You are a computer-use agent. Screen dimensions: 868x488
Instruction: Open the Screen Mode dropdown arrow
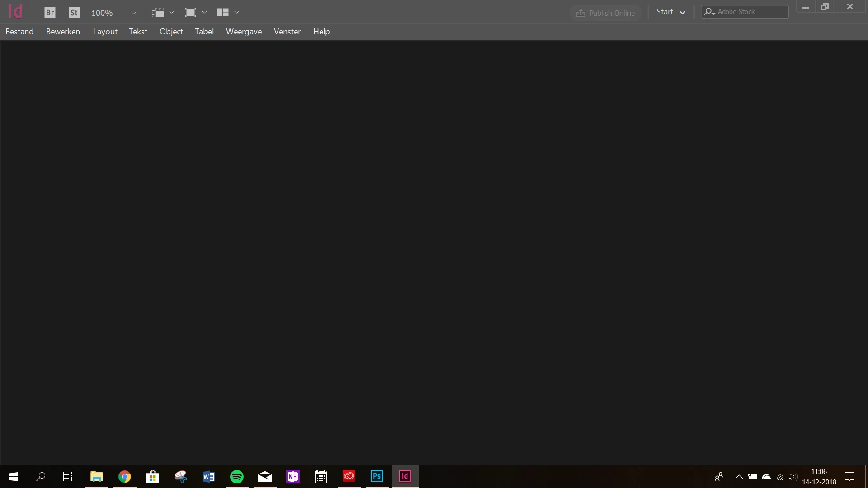(204, 13)
